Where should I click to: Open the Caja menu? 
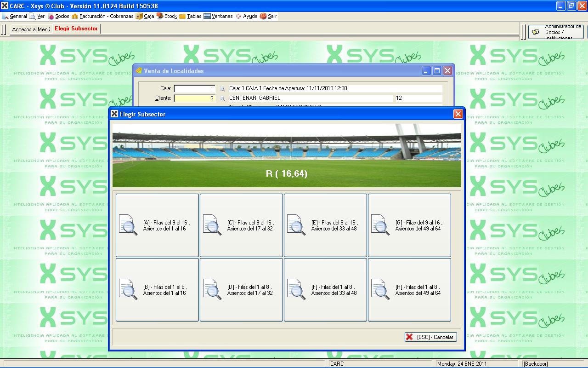[145, 16]
